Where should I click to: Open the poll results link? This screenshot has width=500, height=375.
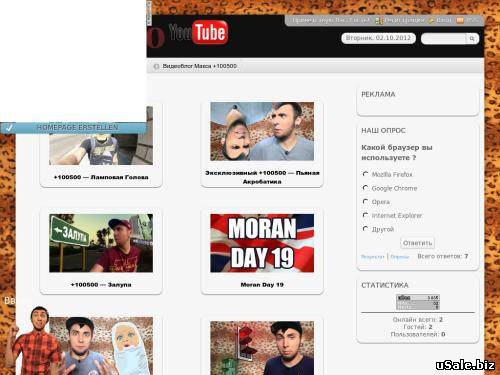coord(373,257)
